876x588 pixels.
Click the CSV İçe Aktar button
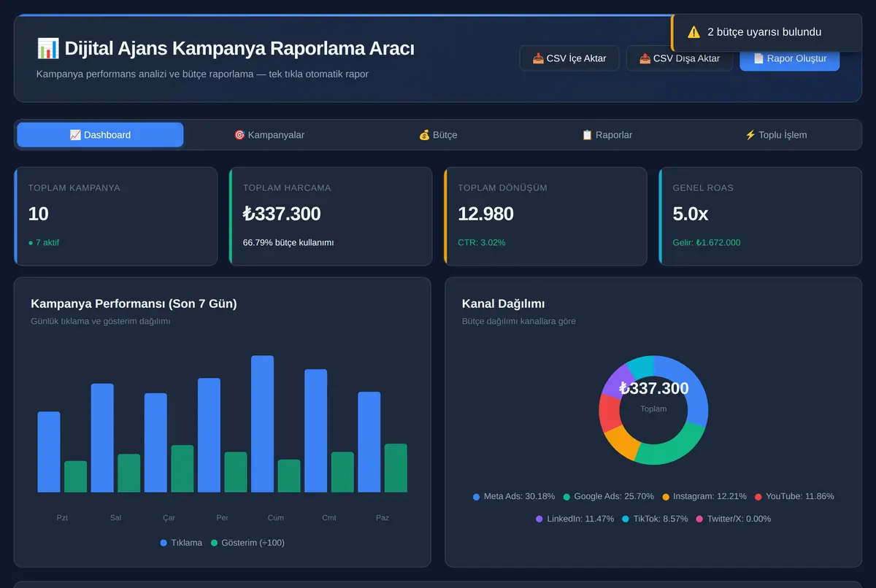(569, 58)
